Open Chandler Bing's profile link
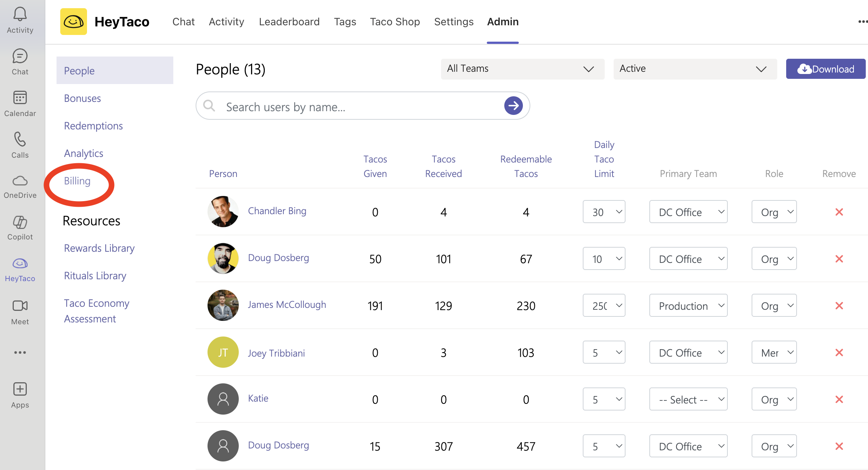Screen dimensions: 868x470 pyautogui.click(x=277, y=211)
